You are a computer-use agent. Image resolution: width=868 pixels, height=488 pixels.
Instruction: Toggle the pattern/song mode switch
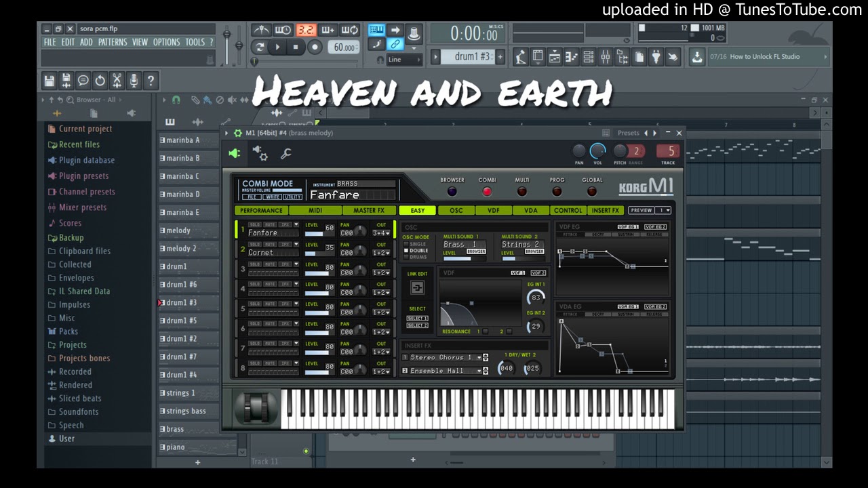click(x=259, y=47)
